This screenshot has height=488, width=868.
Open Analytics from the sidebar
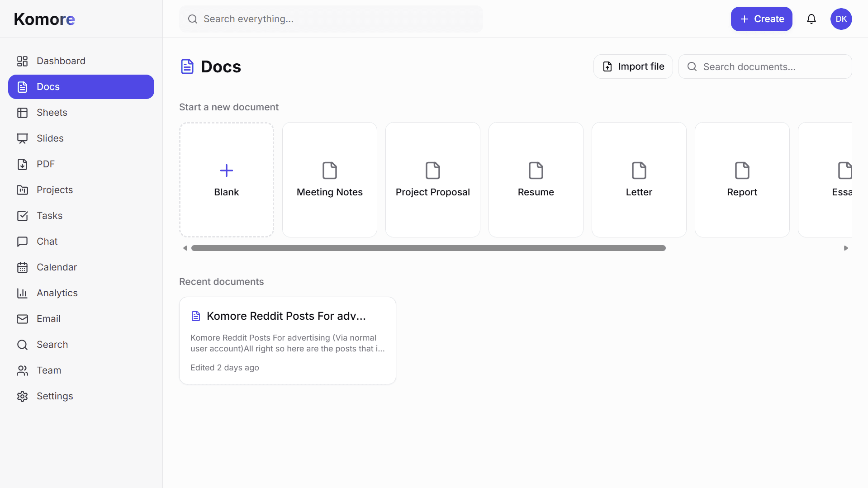point(57,293)
